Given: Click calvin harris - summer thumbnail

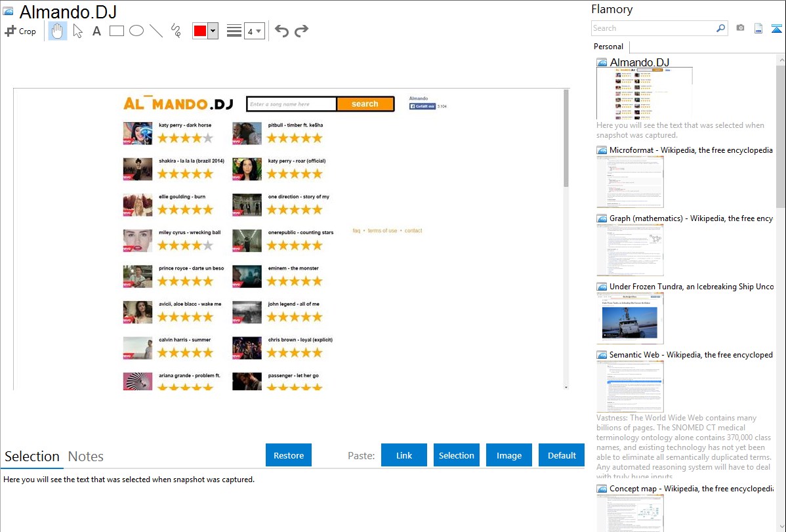Looking at the screenshot, I should pos(137,348).
